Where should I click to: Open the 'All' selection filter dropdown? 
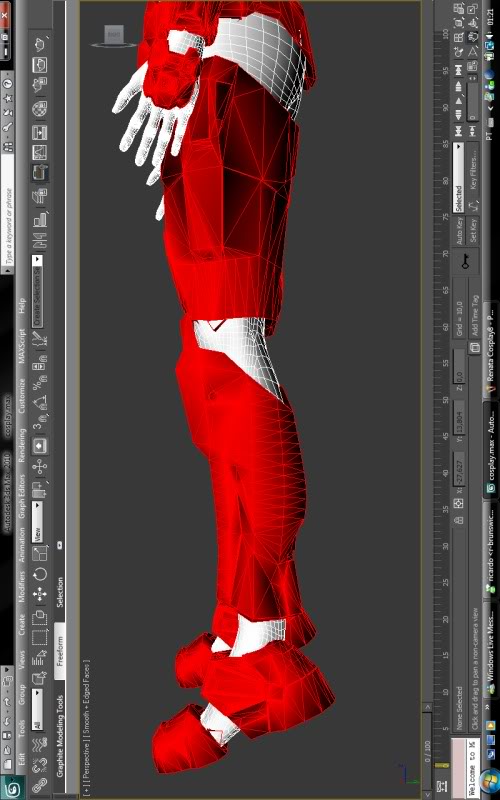click(37, 710)
